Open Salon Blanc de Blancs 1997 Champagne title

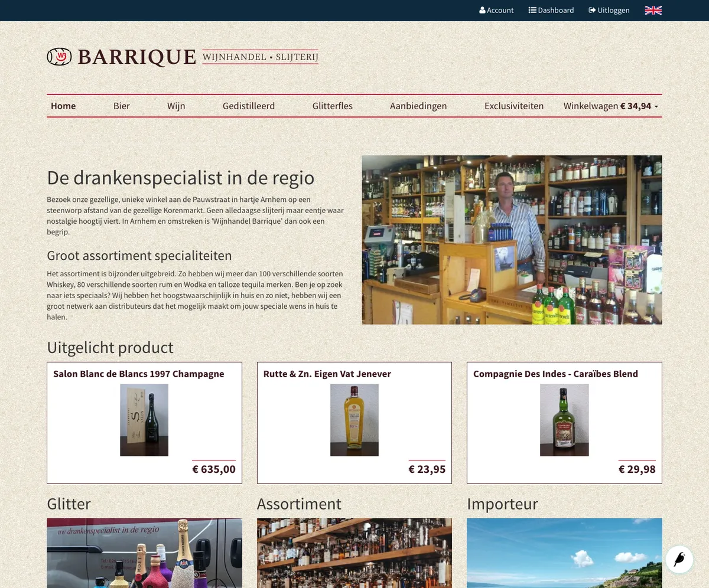(139, 374)
